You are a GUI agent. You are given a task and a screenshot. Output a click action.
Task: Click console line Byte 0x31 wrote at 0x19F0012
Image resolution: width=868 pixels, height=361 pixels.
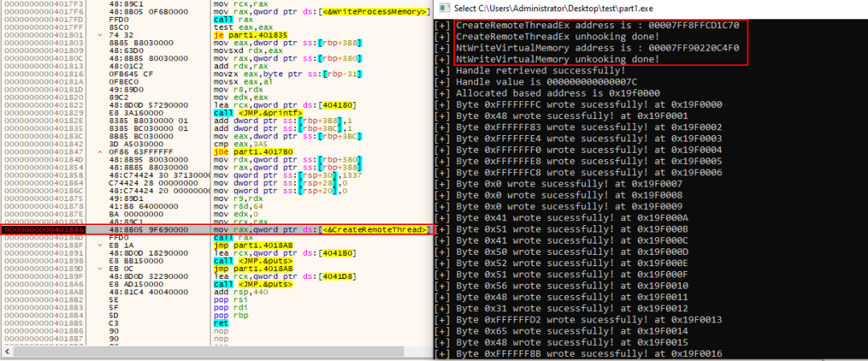562,309
